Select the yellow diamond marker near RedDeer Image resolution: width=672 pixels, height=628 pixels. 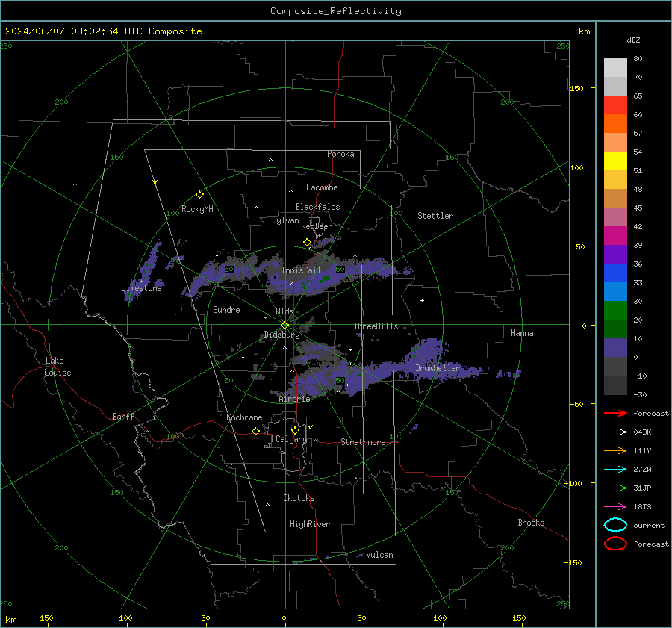pyautogui.click(x=308, y=242)
